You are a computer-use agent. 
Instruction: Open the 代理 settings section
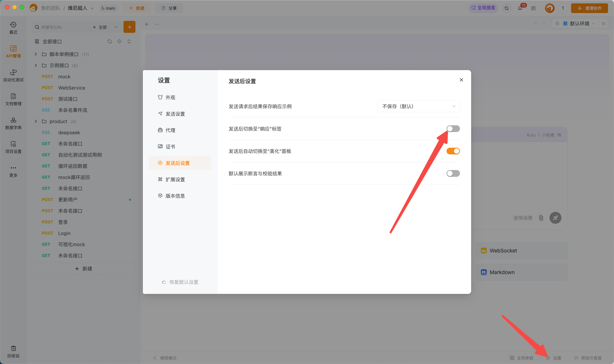tap(170, 130)
